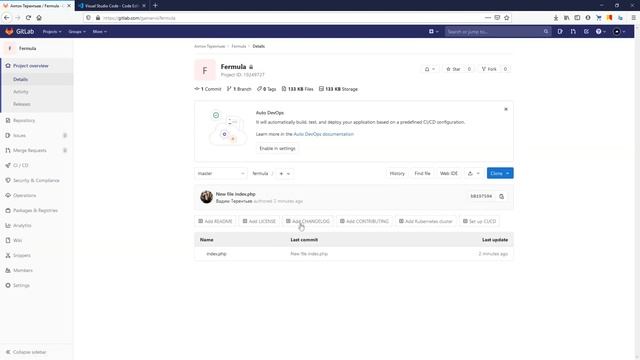Bookmark the page using the star icon
Image resolution: width=640 pixels, height=360 pixels.
[x=507, y=18]
